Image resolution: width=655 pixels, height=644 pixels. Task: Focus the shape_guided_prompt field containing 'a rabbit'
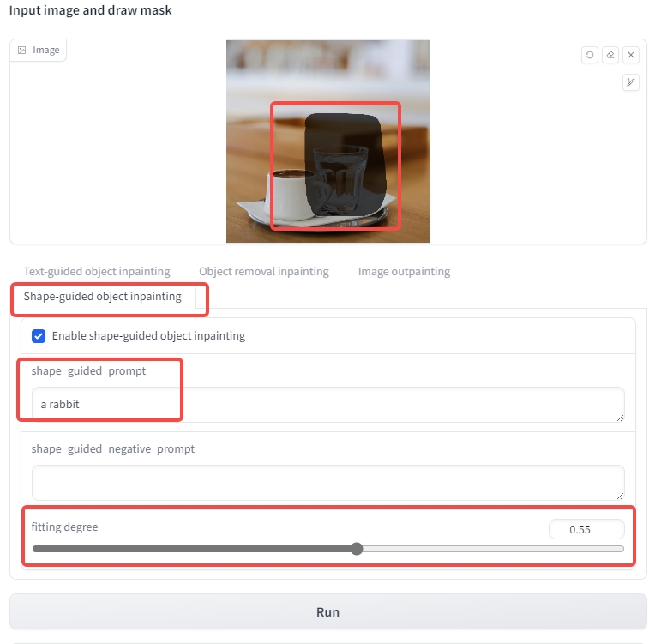coord(328,405)
